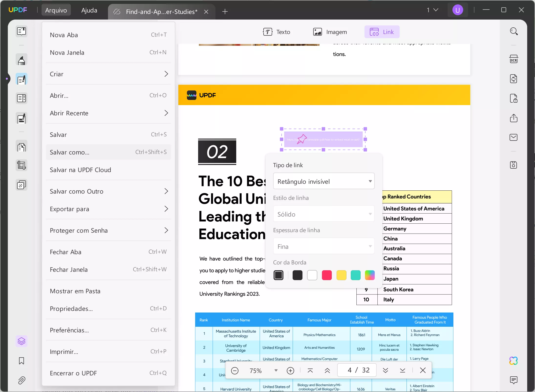Select the highlighter comment tool
The height and width of the screenshot is (392, 535).
click(21, 60)
